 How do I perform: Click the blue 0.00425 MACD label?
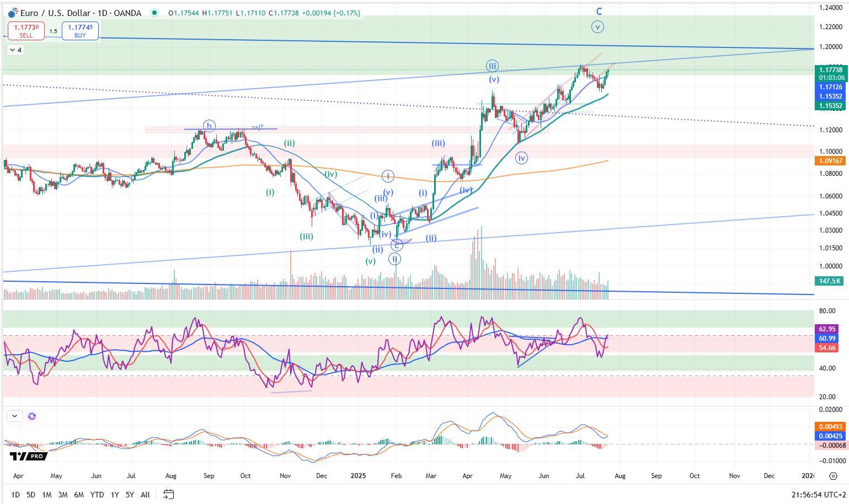pos(830,436)
